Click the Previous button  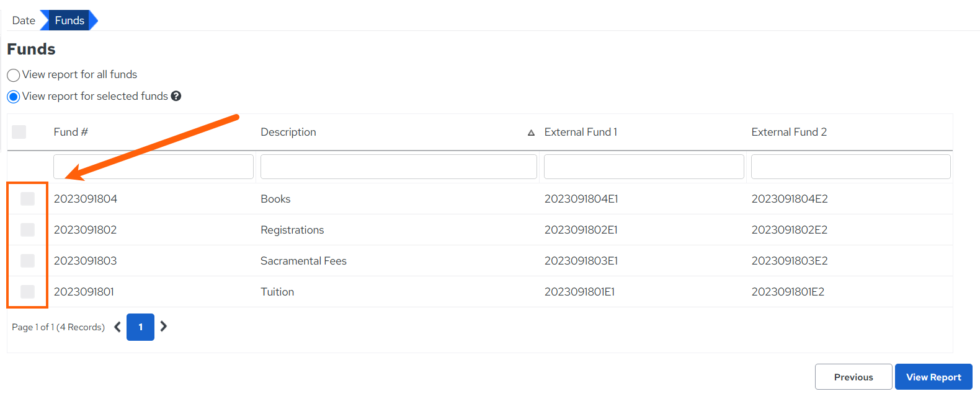click(853, 377)
